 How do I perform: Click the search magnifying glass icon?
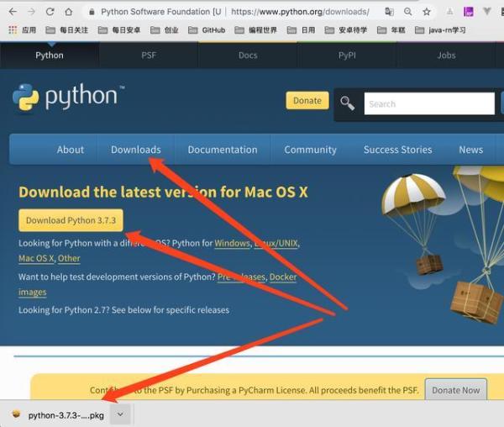pos(348,103)
